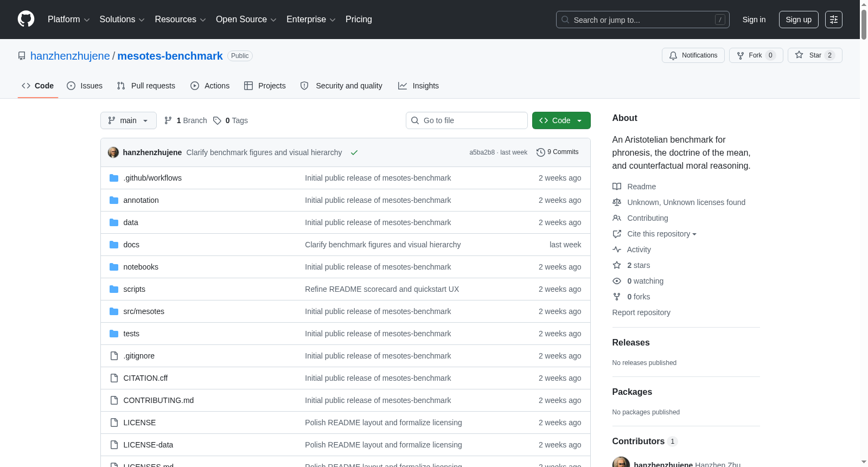This screenshot has height=467, width=868.
Task: Open the Pricing link
Action: tap(359, 20)
